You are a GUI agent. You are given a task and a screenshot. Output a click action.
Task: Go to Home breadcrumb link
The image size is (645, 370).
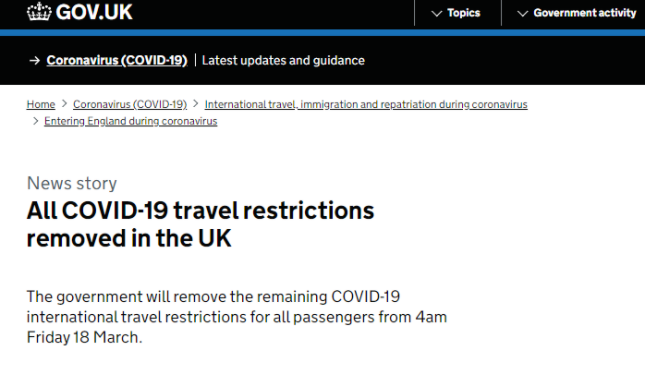click(41, 104)
